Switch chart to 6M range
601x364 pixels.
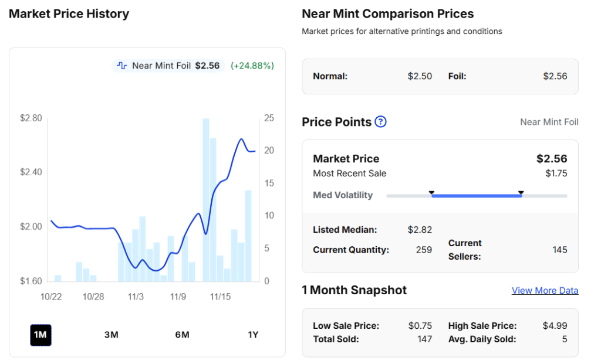[x=182, y=335]
